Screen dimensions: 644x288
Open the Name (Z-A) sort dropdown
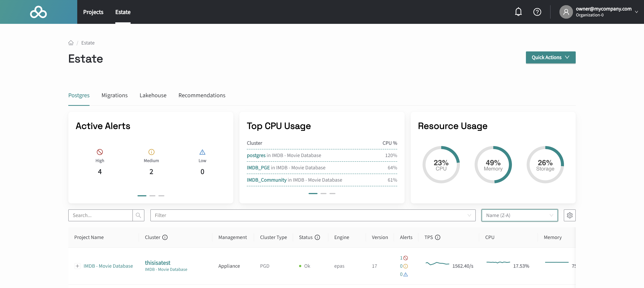[519, 215]
